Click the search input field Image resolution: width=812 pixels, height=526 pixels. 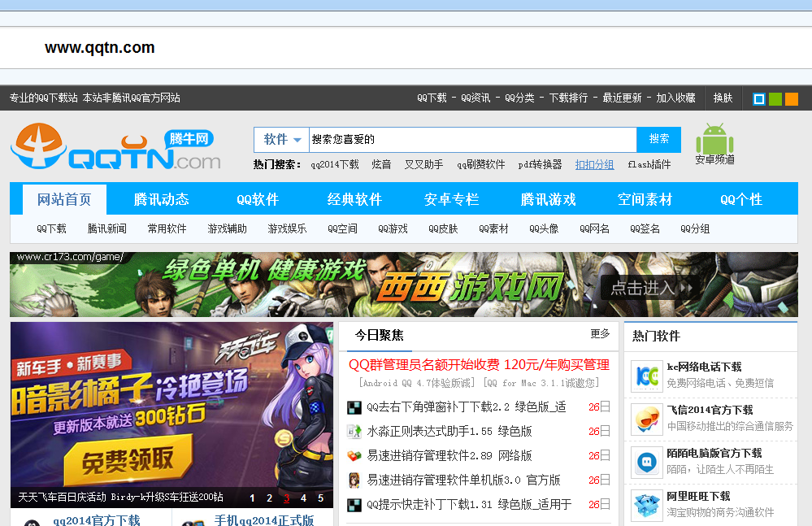pyautogui.click(x=472, y=140)
